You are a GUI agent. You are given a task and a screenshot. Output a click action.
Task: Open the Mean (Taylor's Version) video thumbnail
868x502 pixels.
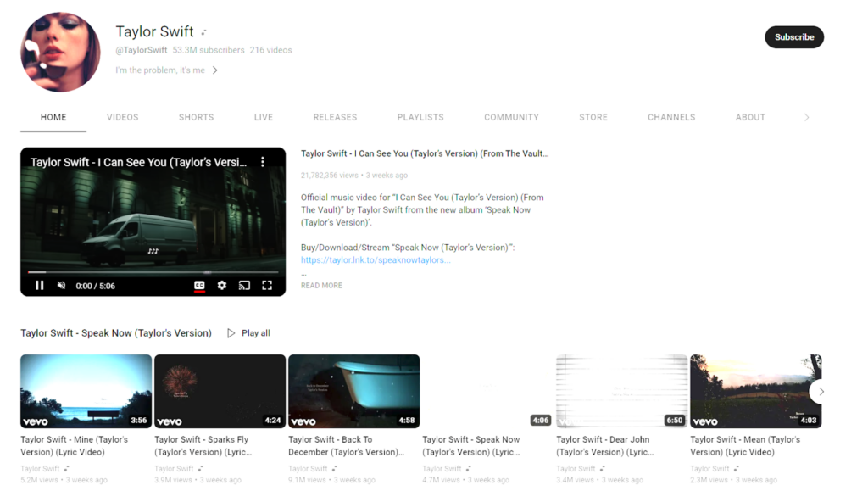(x=755, y=391)
